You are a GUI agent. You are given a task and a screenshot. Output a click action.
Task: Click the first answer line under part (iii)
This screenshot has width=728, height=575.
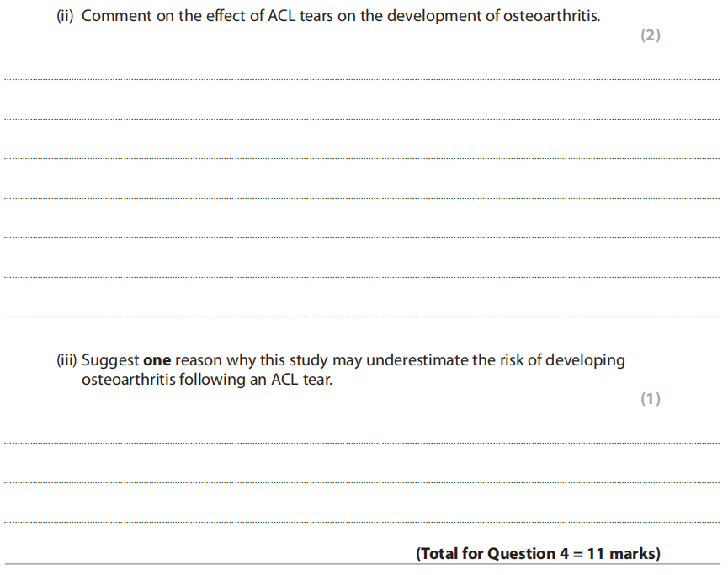(x=362, y=442)
